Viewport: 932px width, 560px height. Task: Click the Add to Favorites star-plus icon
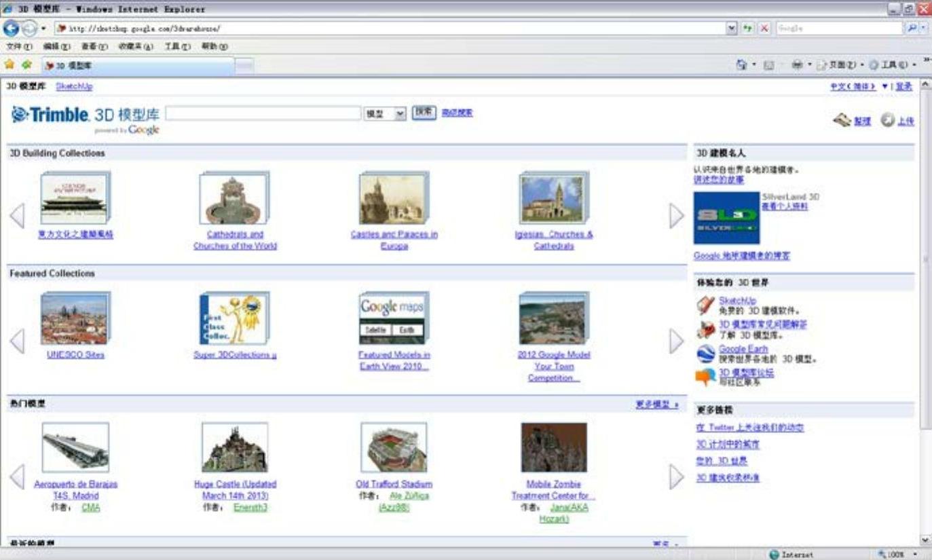26,64
